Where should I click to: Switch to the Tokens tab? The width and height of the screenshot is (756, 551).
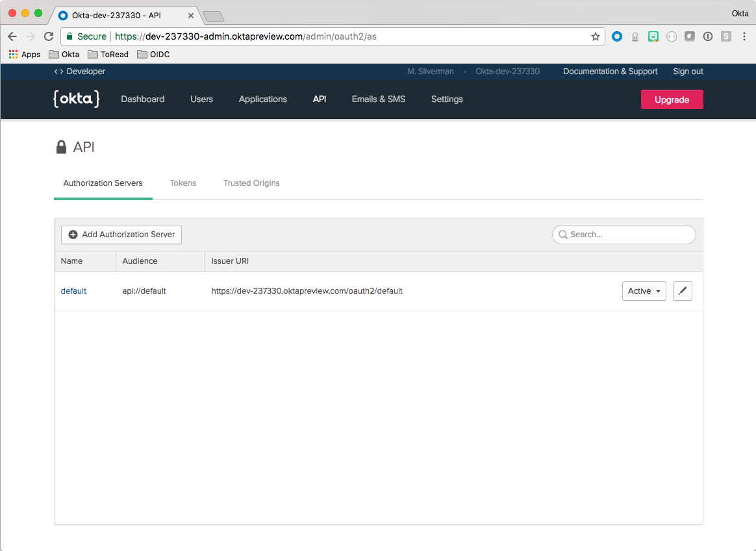coord(183,183)
